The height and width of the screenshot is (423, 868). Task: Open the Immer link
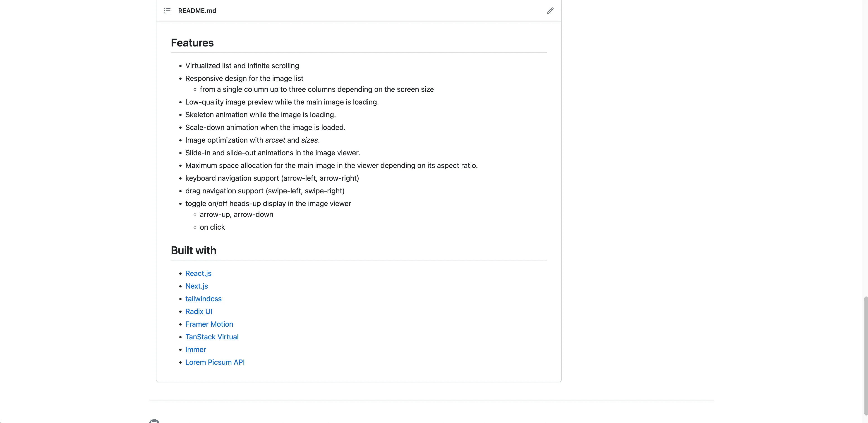pyautogui.click(x=195, y=350)
